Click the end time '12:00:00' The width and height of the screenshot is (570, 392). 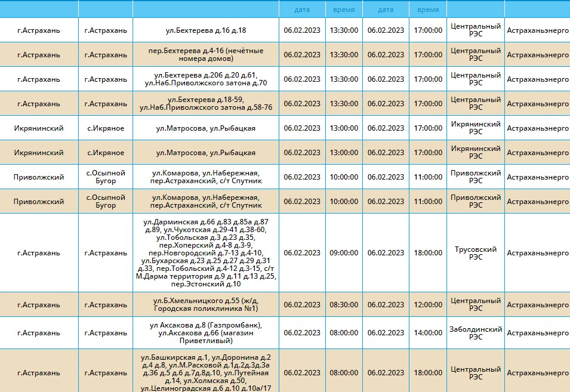pos(428,305)
